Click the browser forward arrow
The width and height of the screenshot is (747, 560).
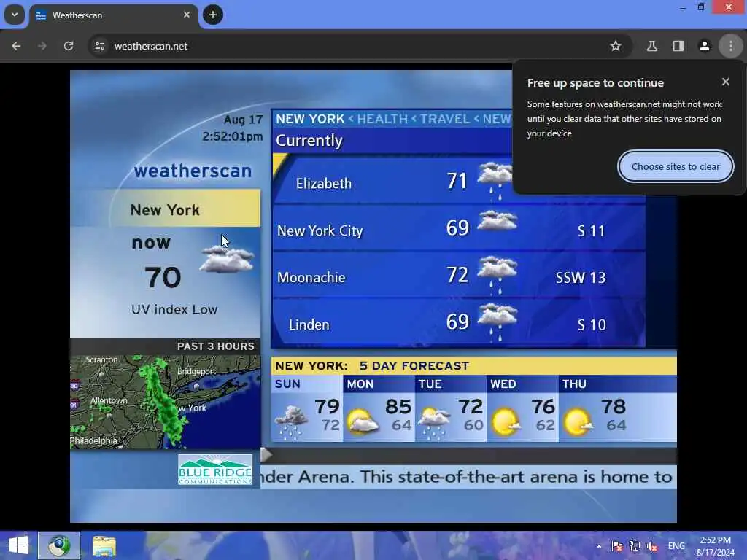pos(42,46)
